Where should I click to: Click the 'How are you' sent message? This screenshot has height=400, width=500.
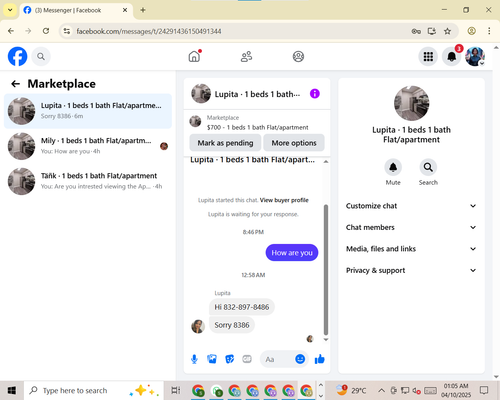click(292, 253)
